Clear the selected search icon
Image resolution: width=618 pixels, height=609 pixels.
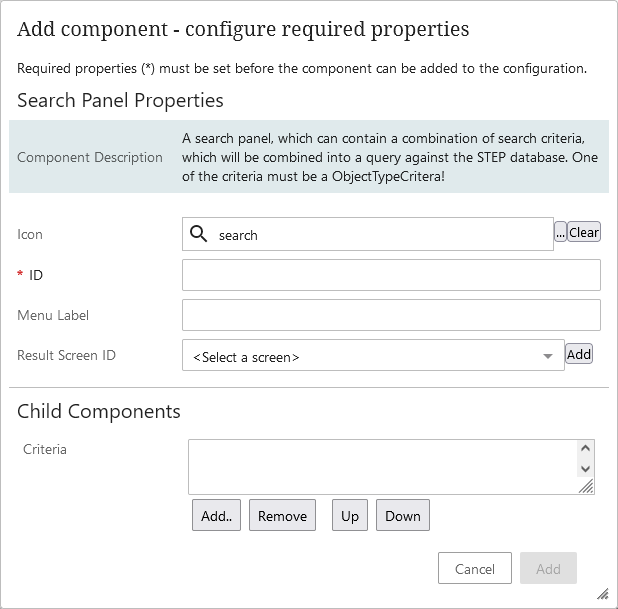click(x=584, y=232)
